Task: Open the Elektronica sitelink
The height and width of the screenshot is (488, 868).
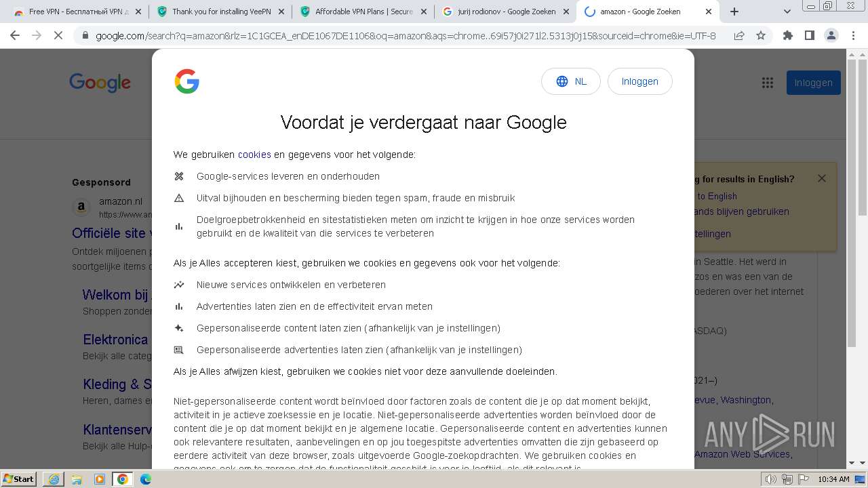Action: click(115, 340)
